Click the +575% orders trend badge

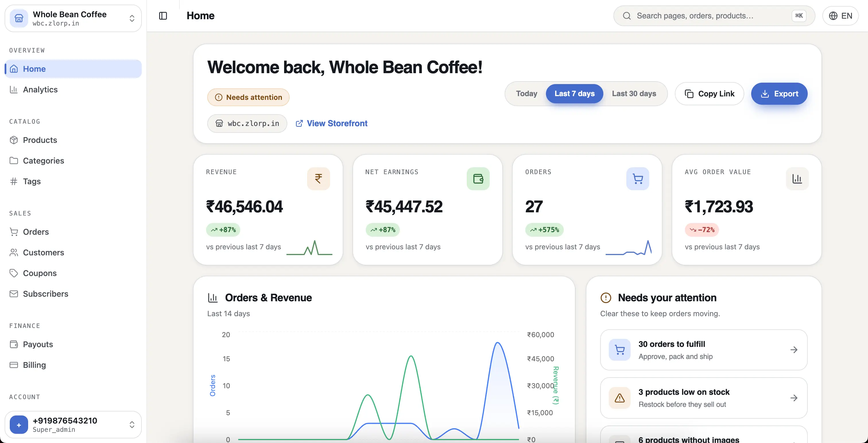pyautogui.click(x=544, y=230)
